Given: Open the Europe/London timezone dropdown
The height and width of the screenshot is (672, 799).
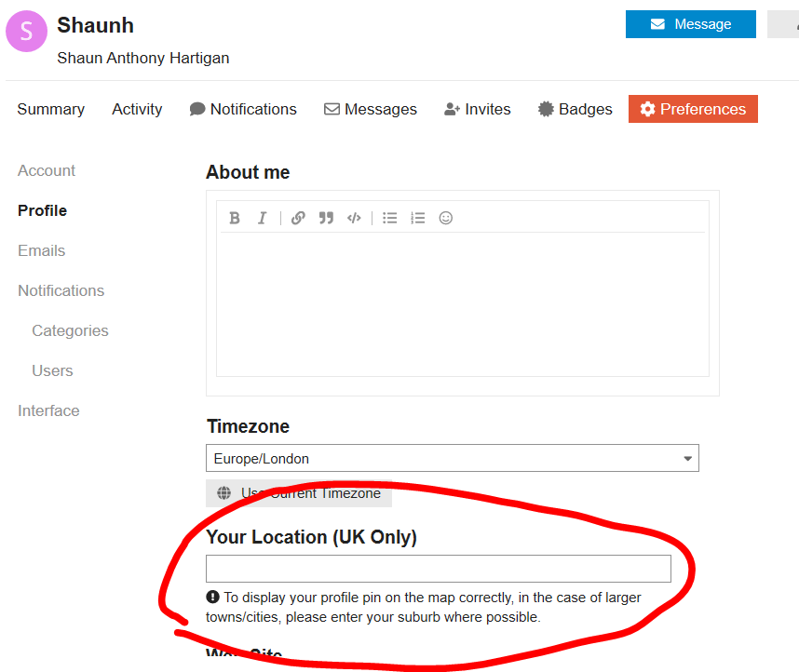Looking at the screenshot, I should click(x=452, y=458).
